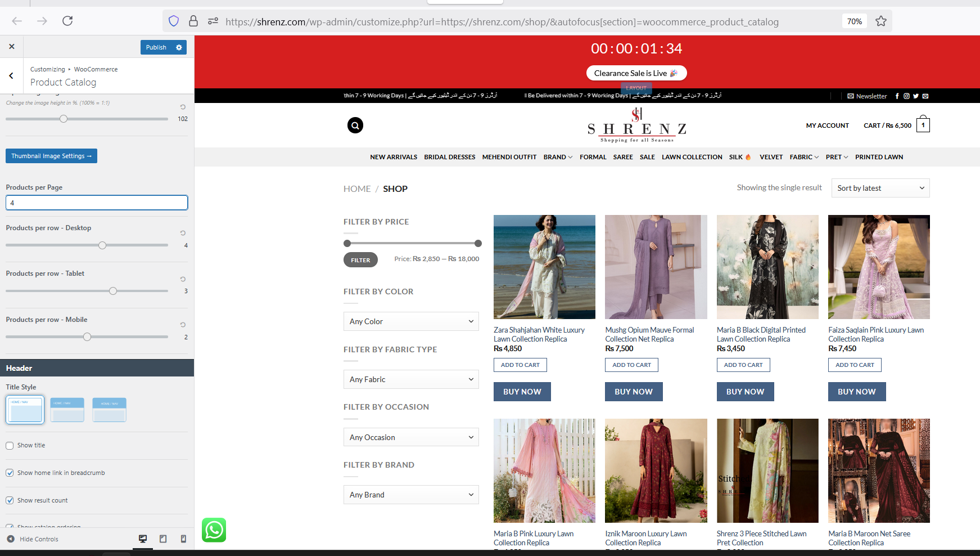Select the first Title Style layout
980x556 pixels.
(x=25, y=410)
